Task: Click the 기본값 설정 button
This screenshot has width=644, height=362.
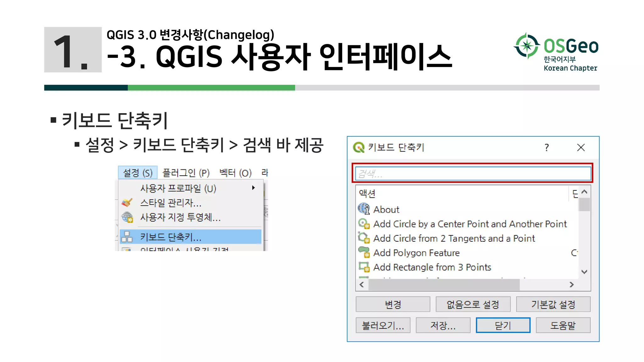Action: click(x=553, y=304)
